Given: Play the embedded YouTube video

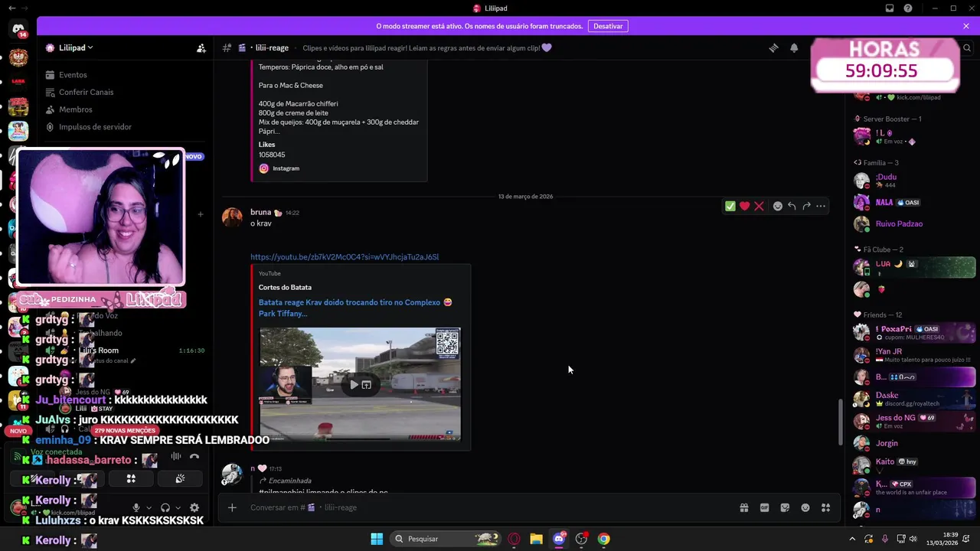Looking at the screenshot, I should [354, 384].
